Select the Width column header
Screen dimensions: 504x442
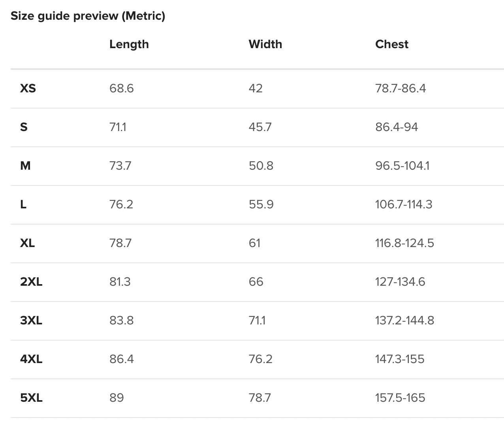point(265,44)
